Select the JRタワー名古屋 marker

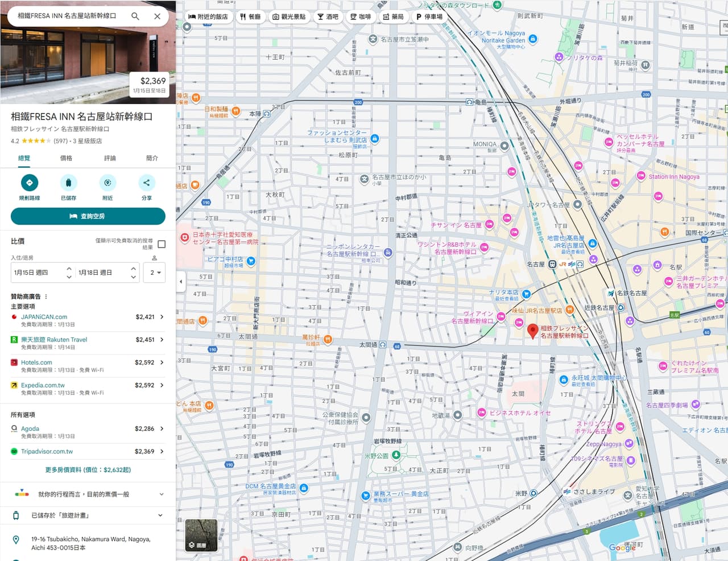577,204
